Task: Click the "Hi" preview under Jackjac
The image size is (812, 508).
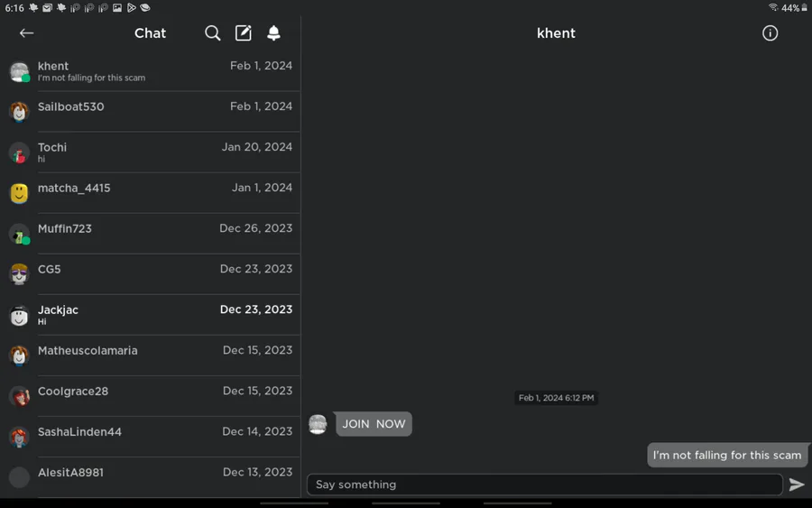Action: pos(42,321)
